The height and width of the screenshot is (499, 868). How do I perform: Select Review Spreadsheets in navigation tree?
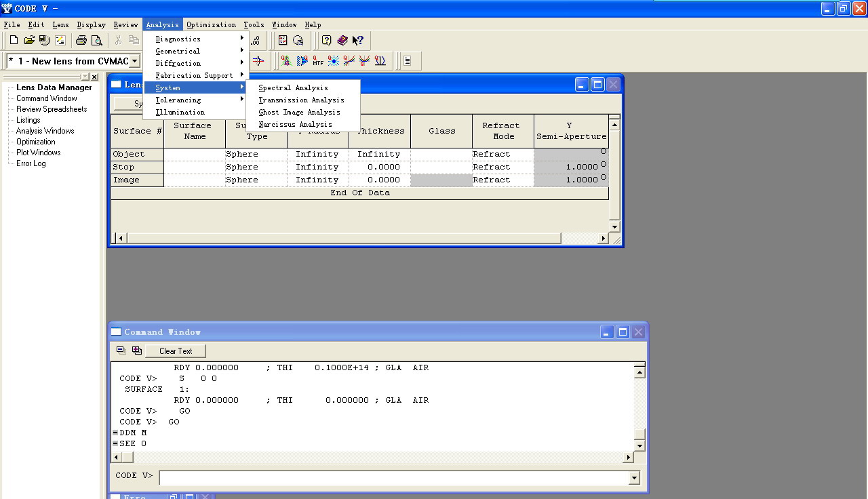pyautogui.click(x=52, y=109)
